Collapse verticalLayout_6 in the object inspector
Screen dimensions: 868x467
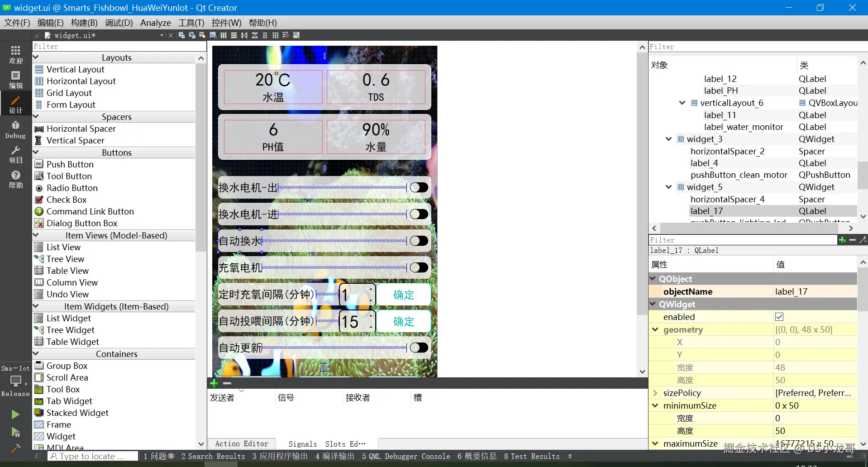[x=682, y=103]
